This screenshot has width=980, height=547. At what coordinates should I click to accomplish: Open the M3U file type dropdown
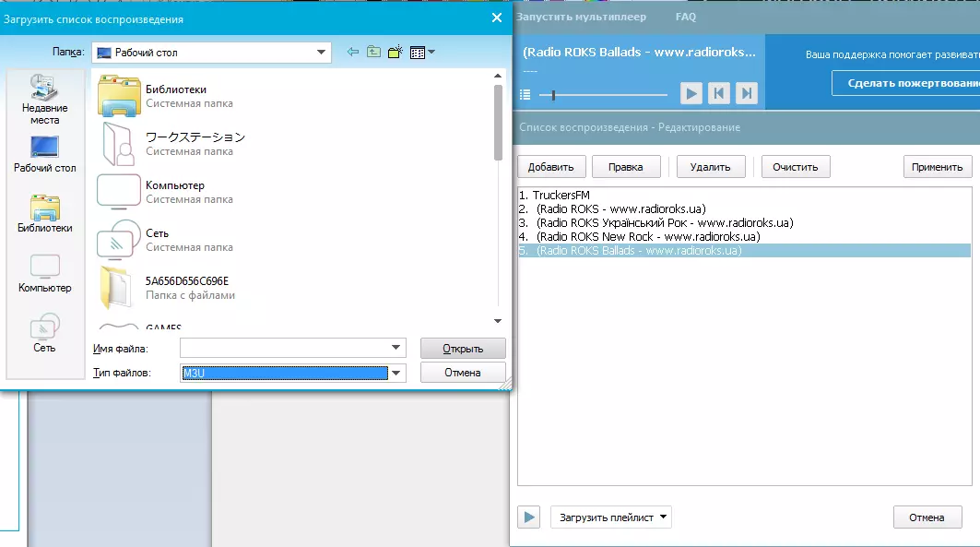tap(396, 374)
